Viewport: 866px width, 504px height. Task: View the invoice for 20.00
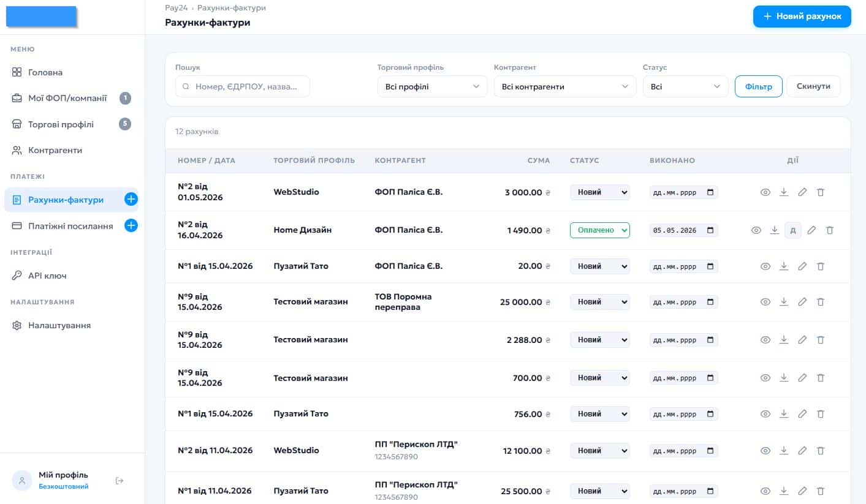click(765, 266)
